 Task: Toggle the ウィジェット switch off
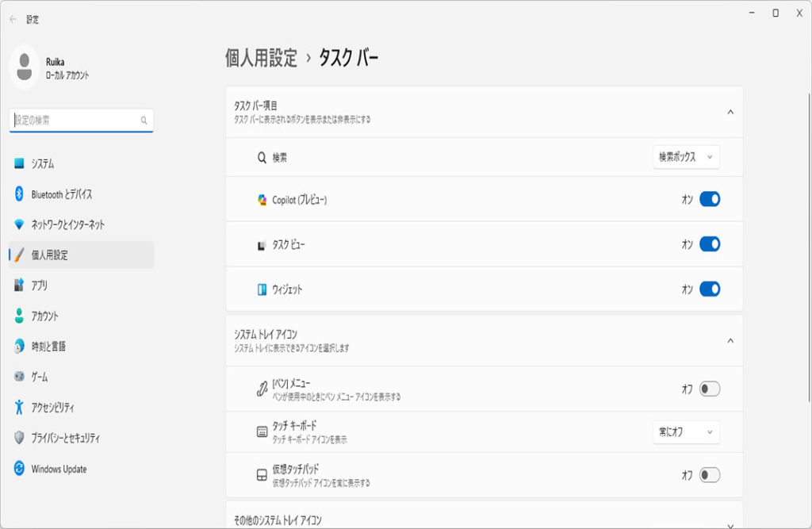[709, 289]
